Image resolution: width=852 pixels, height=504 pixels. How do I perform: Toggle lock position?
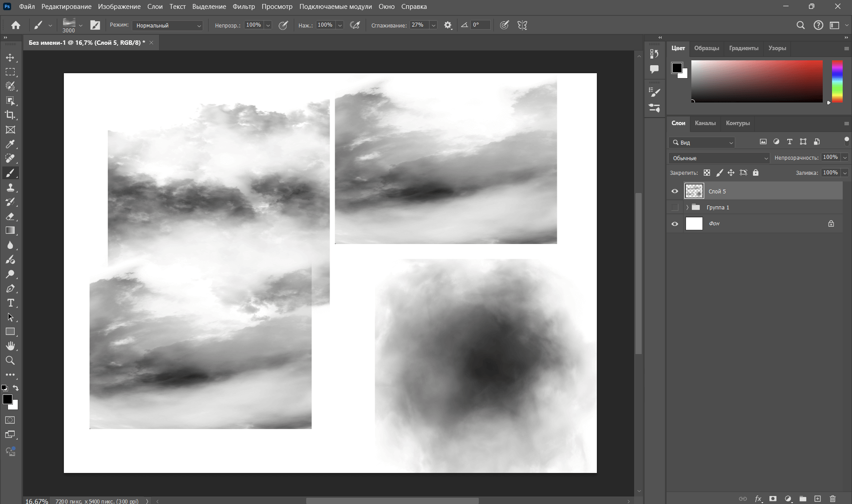point(731,173)
